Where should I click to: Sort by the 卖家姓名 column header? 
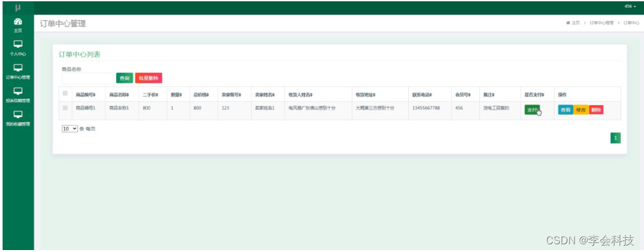coord(265,95)
